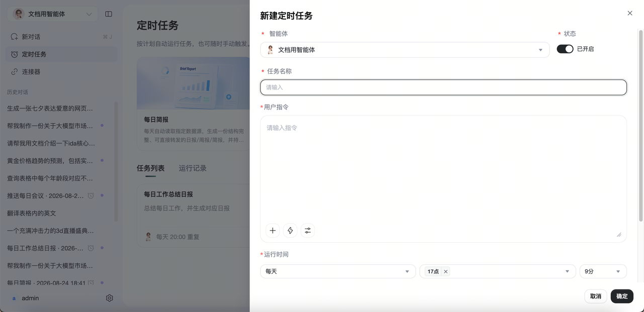The width and height of the screenshot is (644, 312).
Task: Click the 新对话 chat icon in the sidebar
Action: (15, 37)
